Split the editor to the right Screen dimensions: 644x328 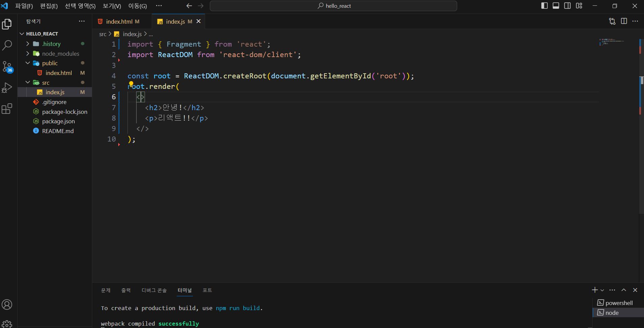[x=624, y=21]
